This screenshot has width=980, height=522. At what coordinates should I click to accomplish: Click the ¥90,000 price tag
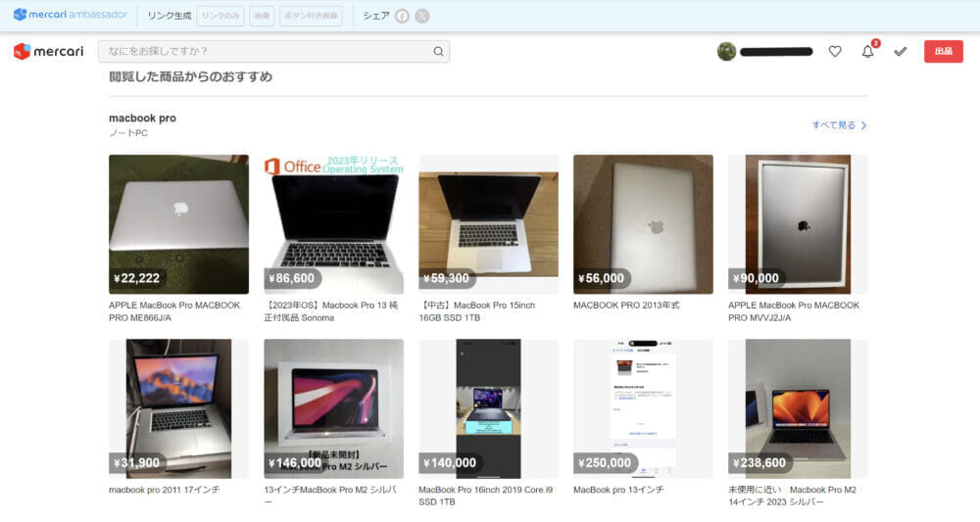coord(757,278)
